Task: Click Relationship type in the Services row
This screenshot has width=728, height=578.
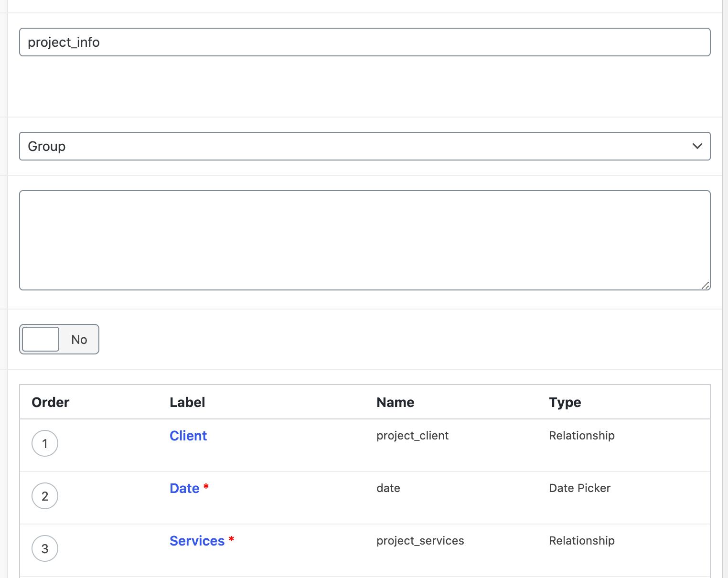Action: tap(581, 541)
